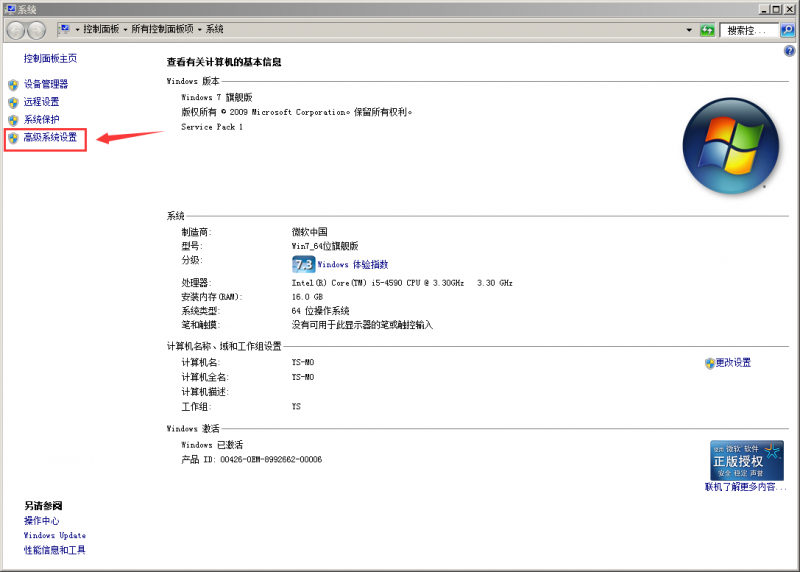Open 设备管理器 link
The image size is (800, 572).
click(46, 84)
